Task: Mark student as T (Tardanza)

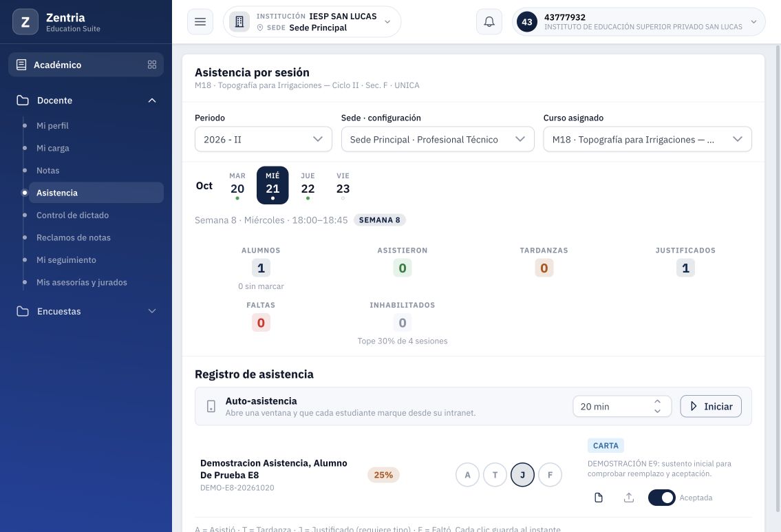Action: click(495, 475)
